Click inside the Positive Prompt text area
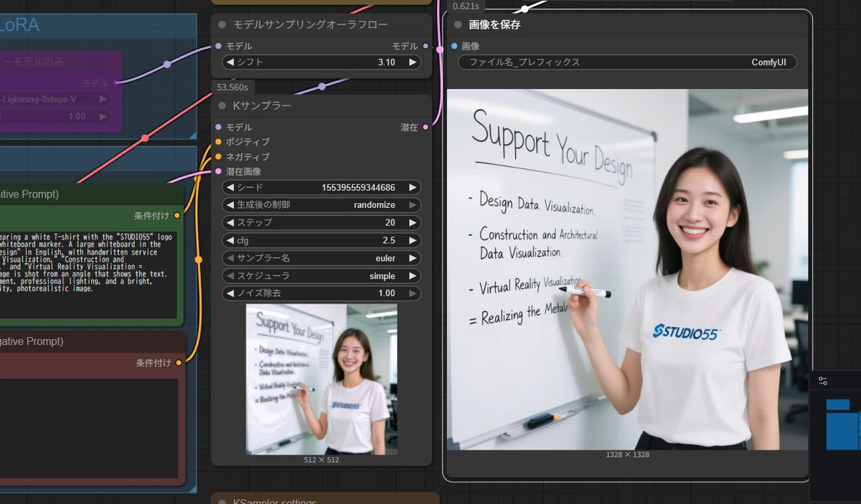The width and height of the screenshot is (861, 504). [x=87, y=275]
